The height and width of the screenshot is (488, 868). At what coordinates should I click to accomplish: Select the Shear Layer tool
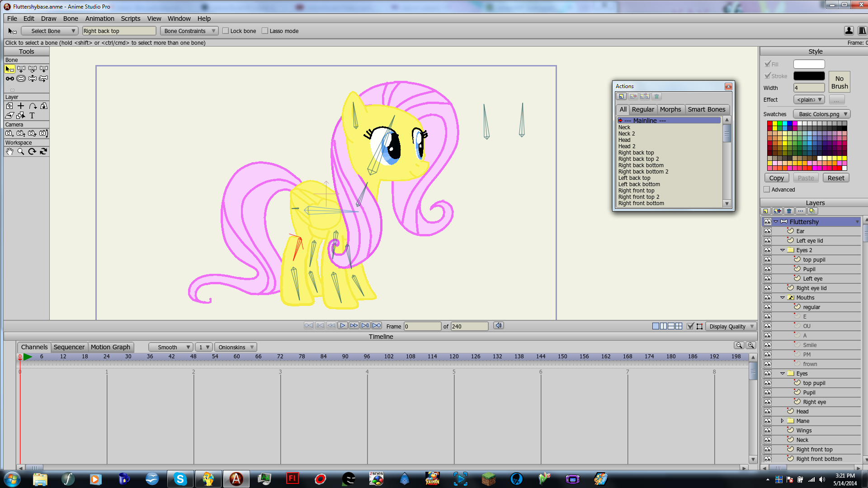tap(9, 116)
